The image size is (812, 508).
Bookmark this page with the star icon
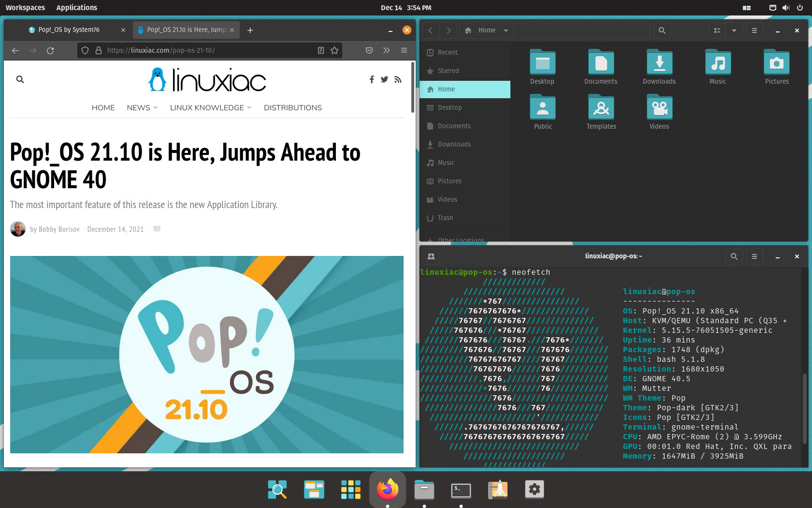334,50
